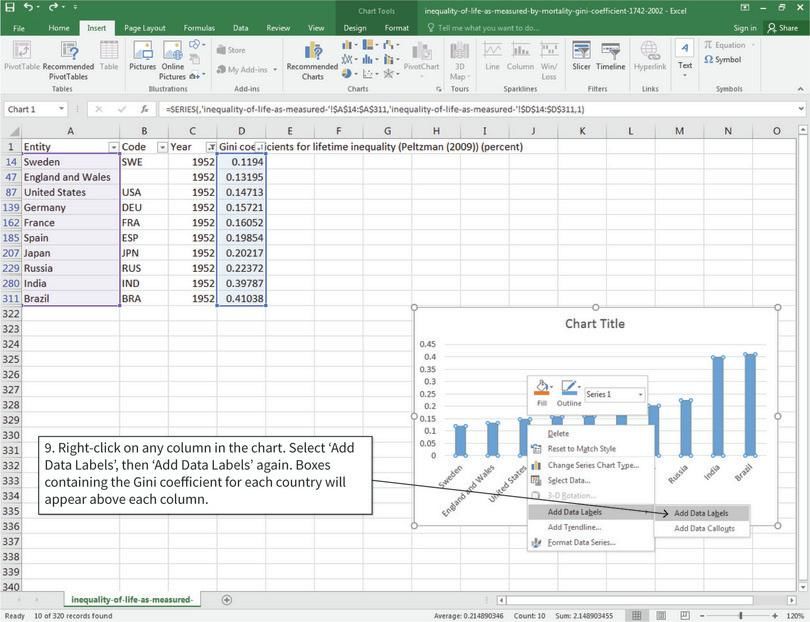Open Recommended PivotTables

68,61
